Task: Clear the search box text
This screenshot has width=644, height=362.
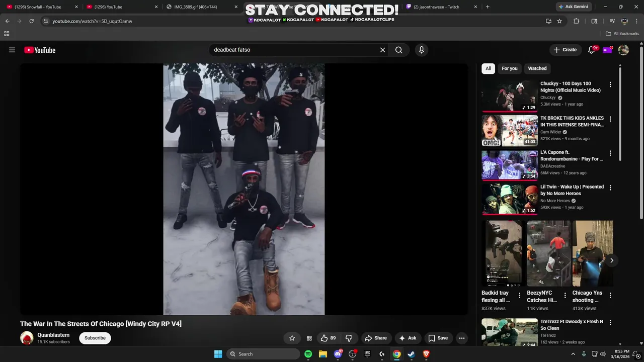Action: [382, 50]
